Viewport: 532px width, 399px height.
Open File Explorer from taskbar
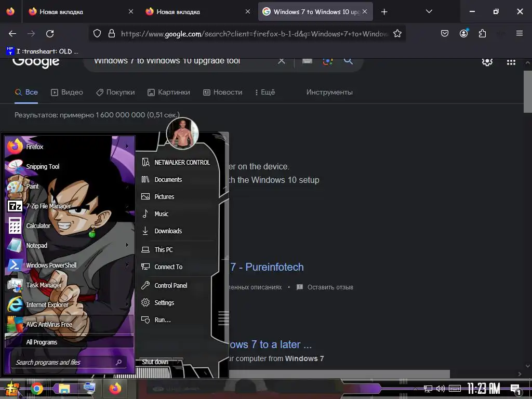[64, 389]
